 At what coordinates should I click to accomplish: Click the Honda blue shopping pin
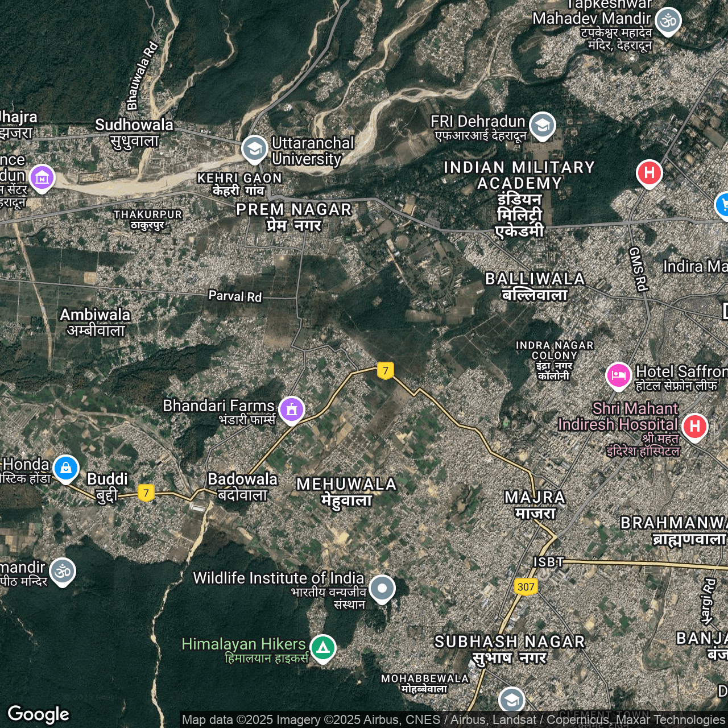66,468
